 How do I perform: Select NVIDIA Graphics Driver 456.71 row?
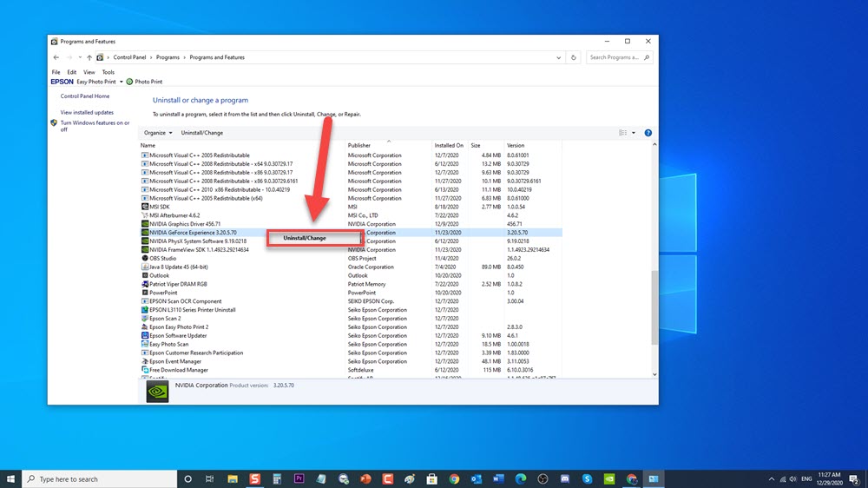pyautogui.click(x=351, y=224)
